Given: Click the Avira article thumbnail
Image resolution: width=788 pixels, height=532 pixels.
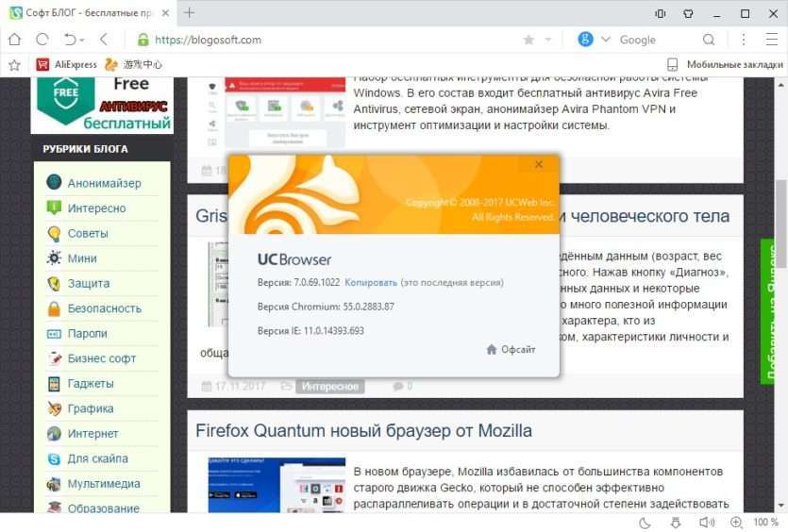Looking at the screenshot, I should tap(277, 112).
